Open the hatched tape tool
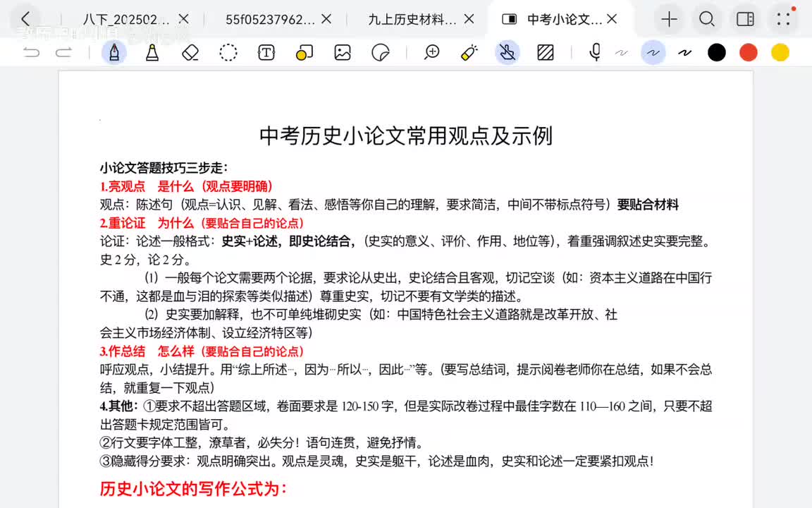 pyautogui.click(x=546, y=52)
